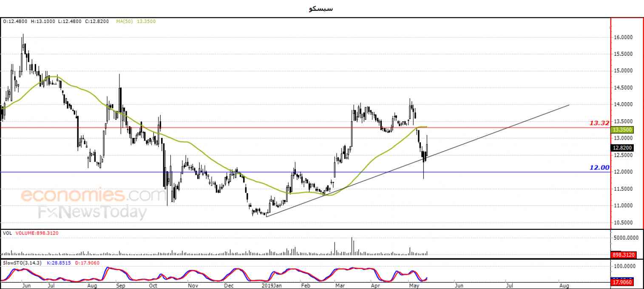Click the Sep date axis label
Image resolution: width=644 pixels, height=289 pixels.
pyautogui.click(x=121, y=285)
